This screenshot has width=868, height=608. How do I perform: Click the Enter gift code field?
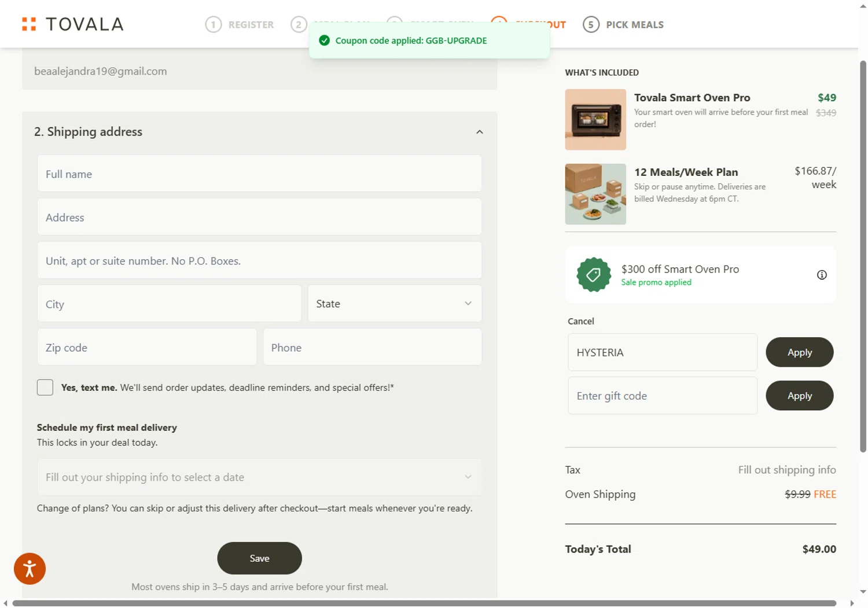coord(663,396)
